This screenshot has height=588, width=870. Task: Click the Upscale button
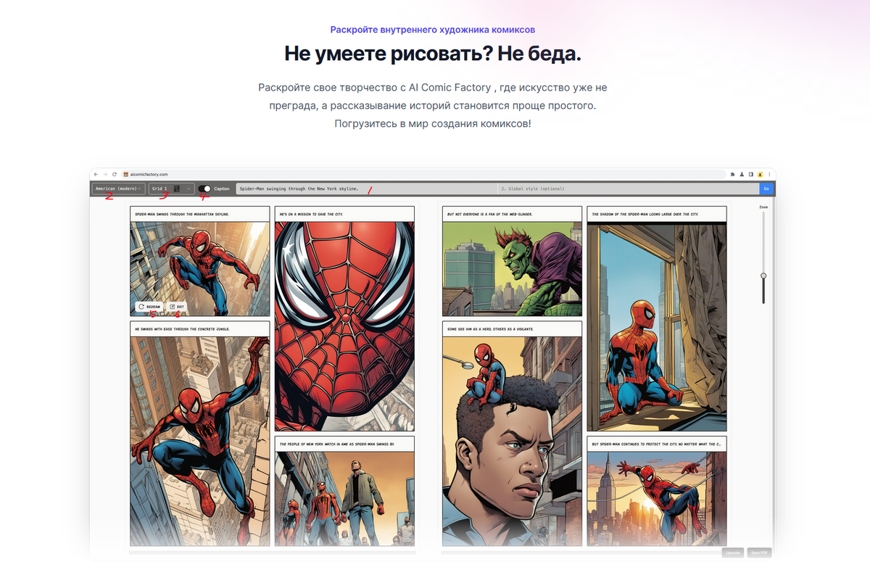733,552
